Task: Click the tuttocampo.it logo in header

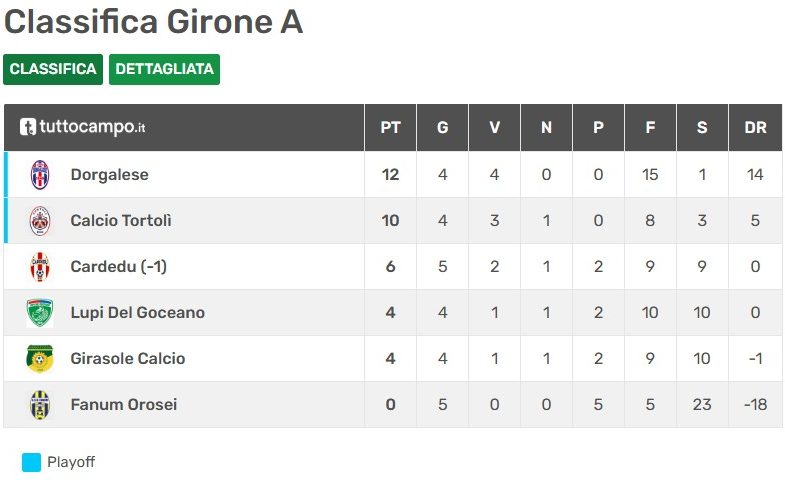Action: point(83,127)
